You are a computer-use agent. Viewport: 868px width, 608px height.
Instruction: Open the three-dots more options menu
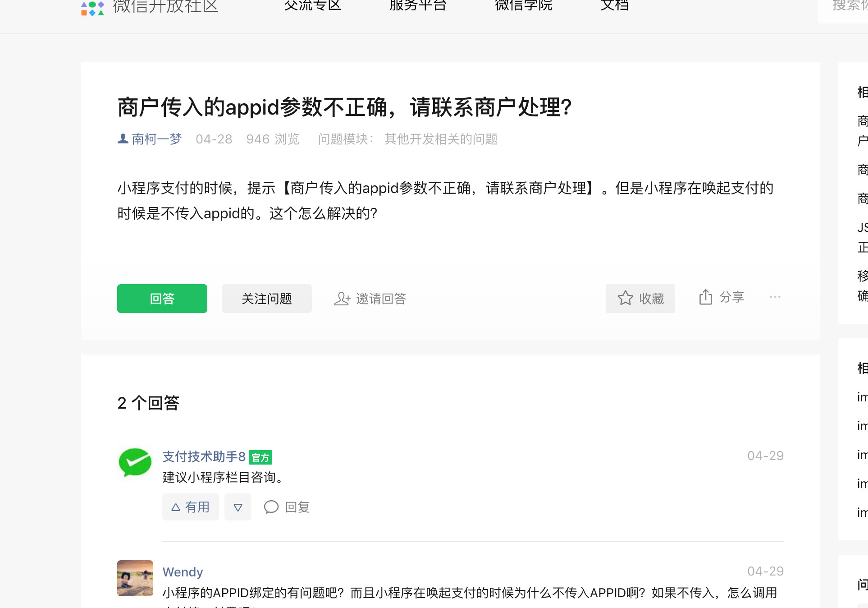tap(775, 297)
